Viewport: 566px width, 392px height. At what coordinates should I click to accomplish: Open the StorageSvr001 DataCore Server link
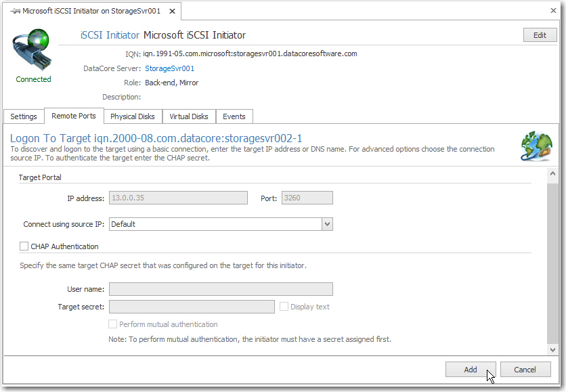[x=170, y=68]
